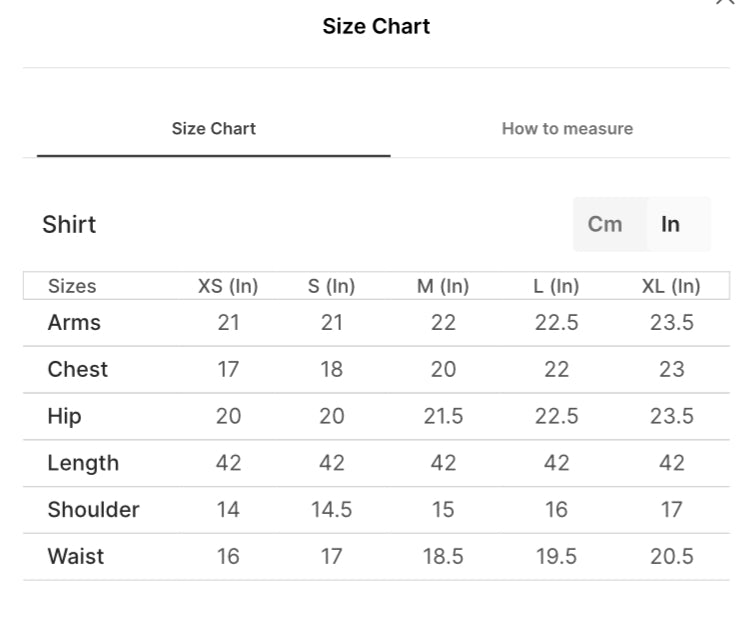Close the Size Chart dialog
Screen dimensions: 744x620
pyautogui.click(x=725, y=3)
